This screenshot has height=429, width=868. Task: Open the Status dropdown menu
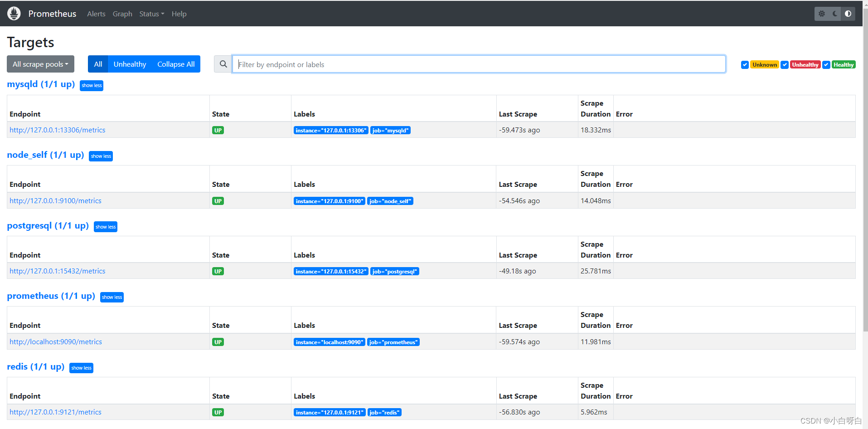point(152,14)
